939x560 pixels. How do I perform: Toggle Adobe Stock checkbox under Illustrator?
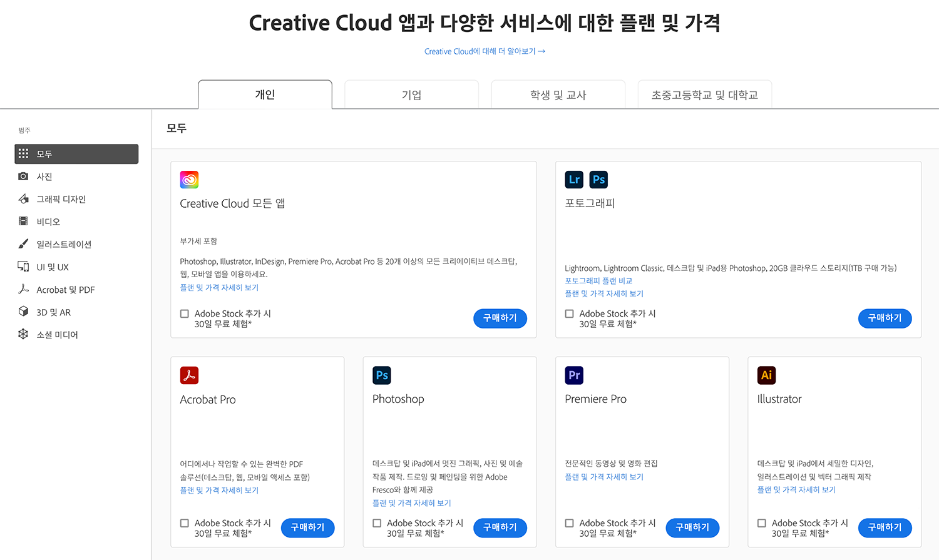coord(762,523)
